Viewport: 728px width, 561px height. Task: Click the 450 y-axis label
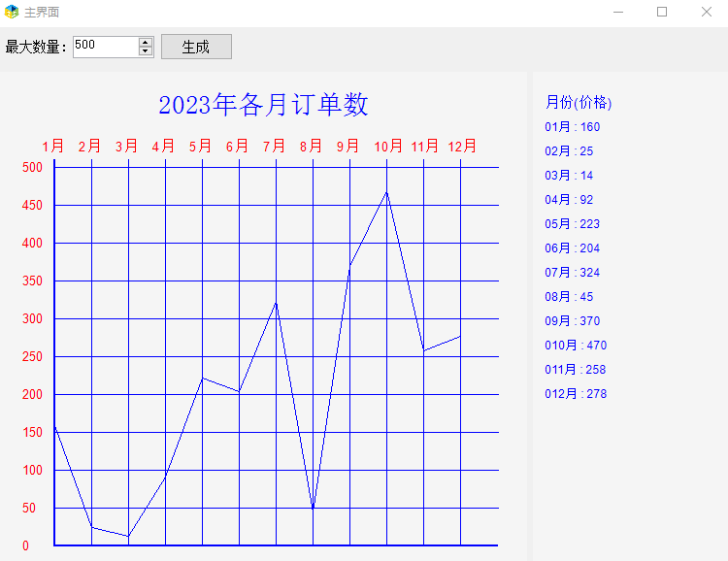coord(32,205)
